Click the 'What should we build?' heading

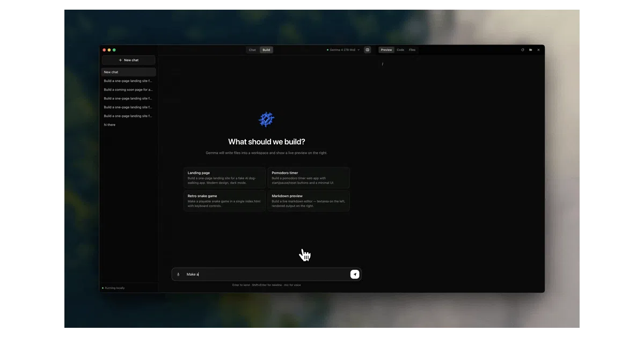(x=267, y=142)
